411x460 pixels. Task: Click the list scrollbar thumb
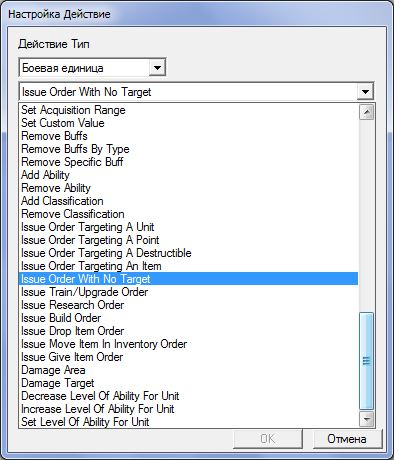pos(367,361)
